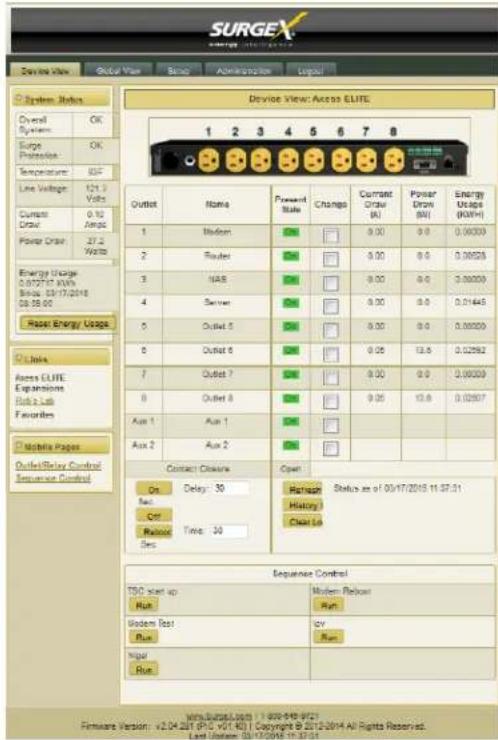Click the green On indicator for Outlet 7
Image resolution: width=498 pixels, height=740 pixels.
[291, 374]
